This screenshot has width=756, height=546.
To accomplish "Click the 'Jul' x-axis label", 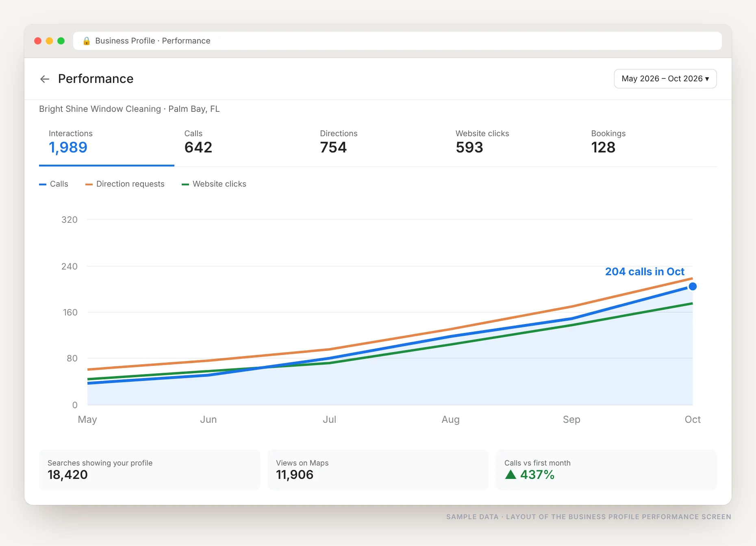I will pyautogui.click(x=329, y=420).
